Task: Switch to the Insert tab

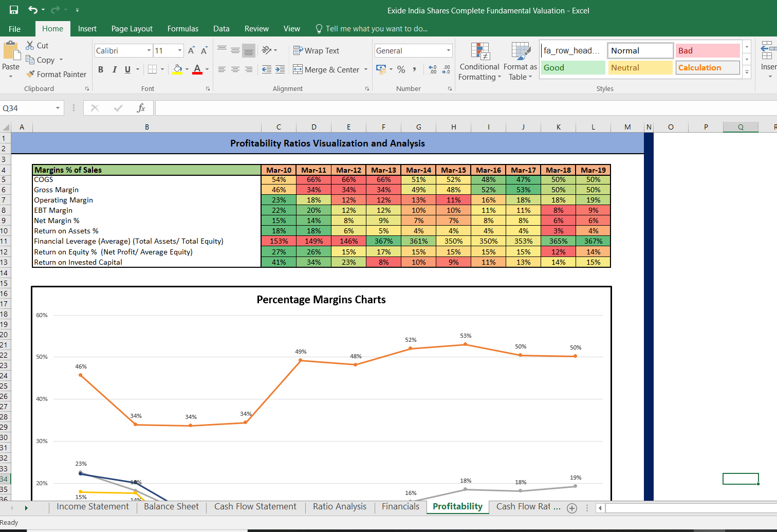Action: (87, 29)
